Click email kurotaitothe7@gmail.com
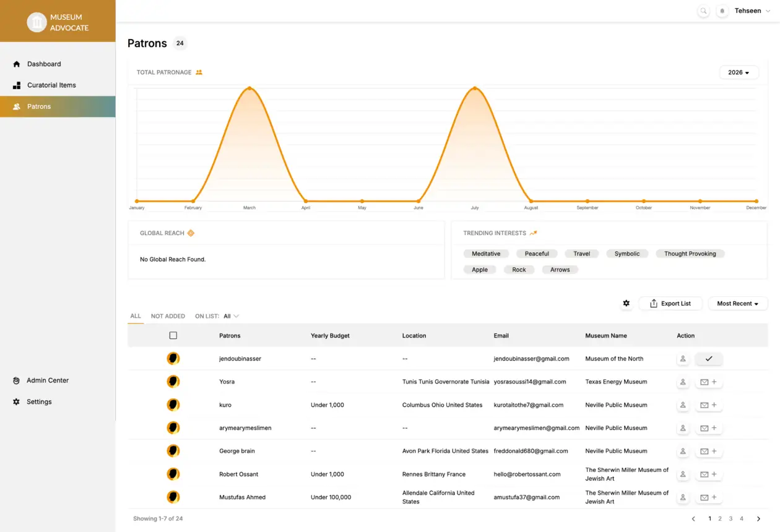Viewport: 780px width, 532px height. tap(529, 405)
